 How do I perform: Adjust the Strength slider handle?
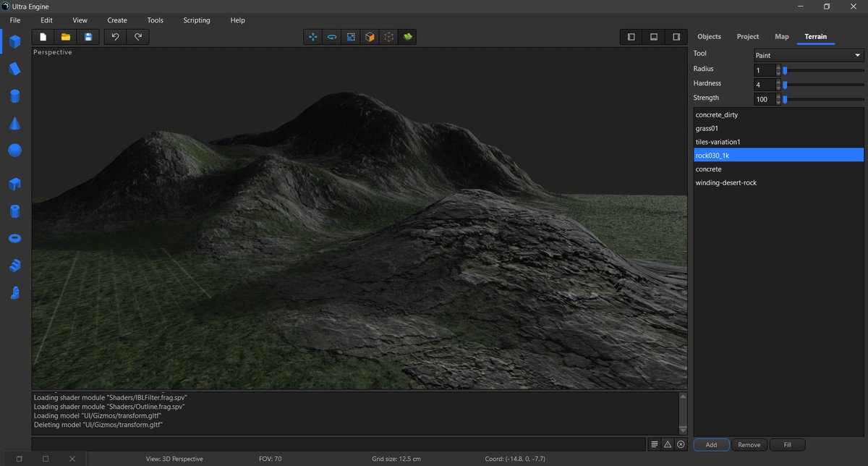point(785,99)
